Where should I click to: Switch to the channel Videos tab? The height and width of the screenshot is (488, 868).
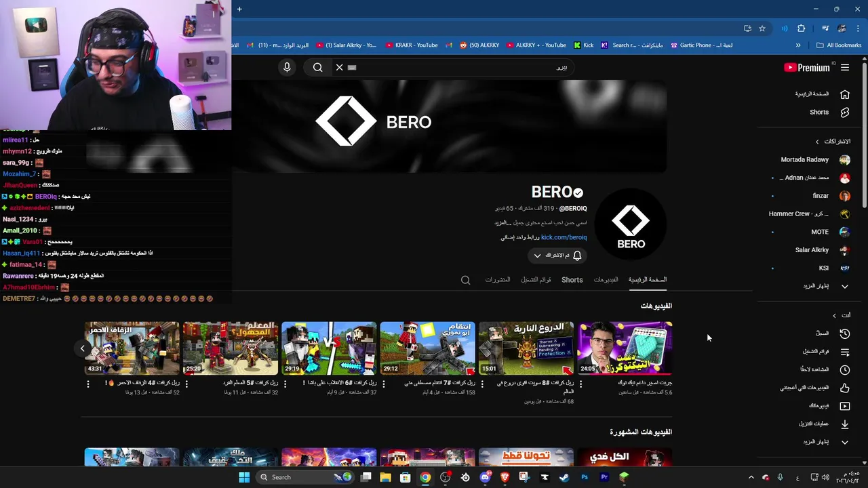[x=606, y=279]
